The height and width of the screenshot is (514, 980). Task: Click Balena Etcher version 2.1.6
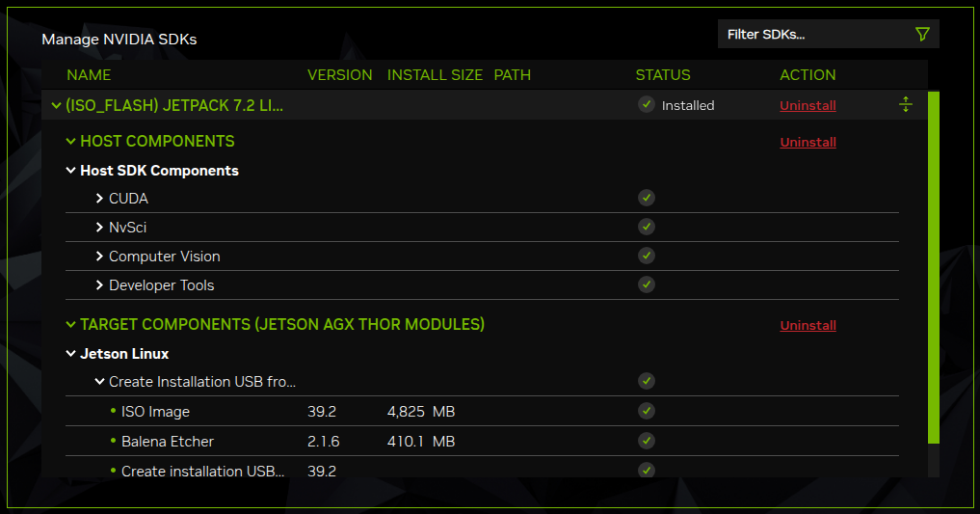(323, 442)
